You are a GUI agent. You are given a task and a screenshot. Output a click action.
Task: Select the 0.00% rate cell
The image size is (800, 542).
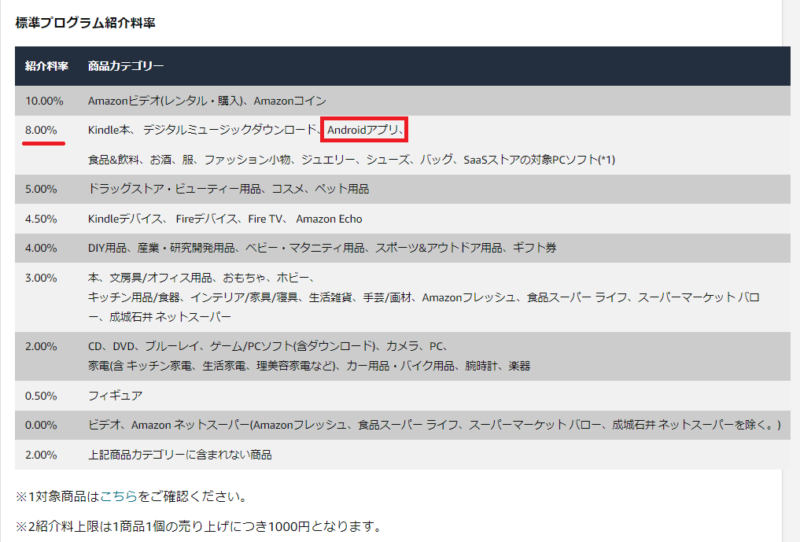click(41, 425)
